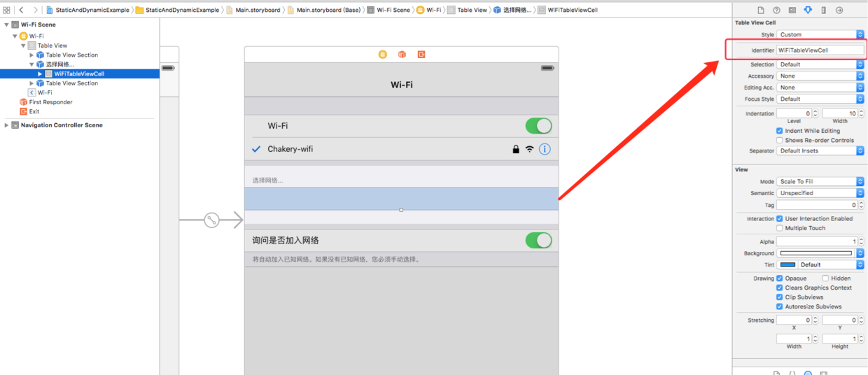Image resolution: width=868 pixels, height=375 pixels.
Task: Enable Multiple Touch checkbox
Action: 780,228
